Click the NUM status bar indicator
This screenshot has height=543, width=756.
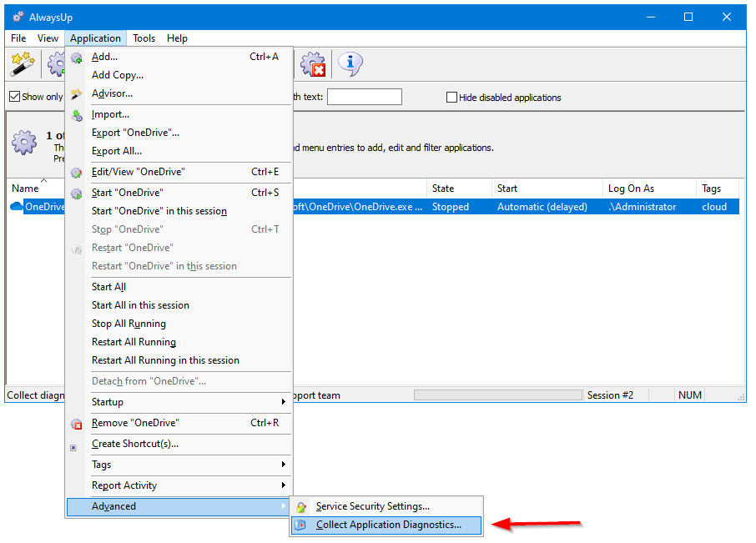click(690, 395)
